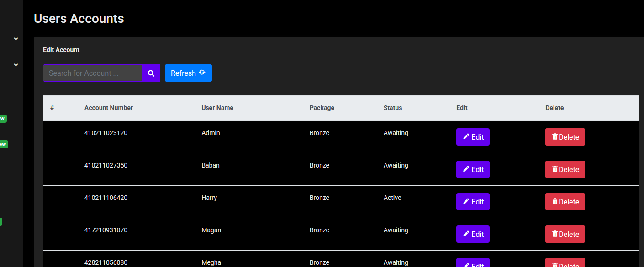Delete the Harry account
The height and width of the screenshot is (267, 644).
[565, 202]
